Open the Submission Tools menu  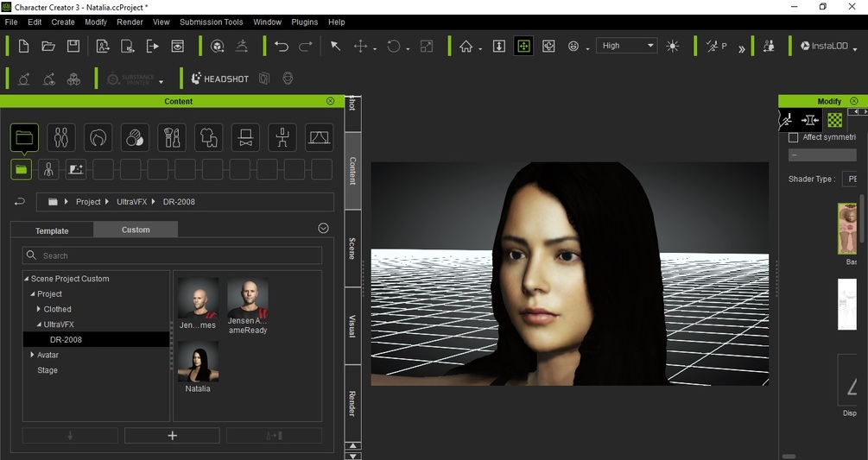pyautogui.click(x=212, y=22)
